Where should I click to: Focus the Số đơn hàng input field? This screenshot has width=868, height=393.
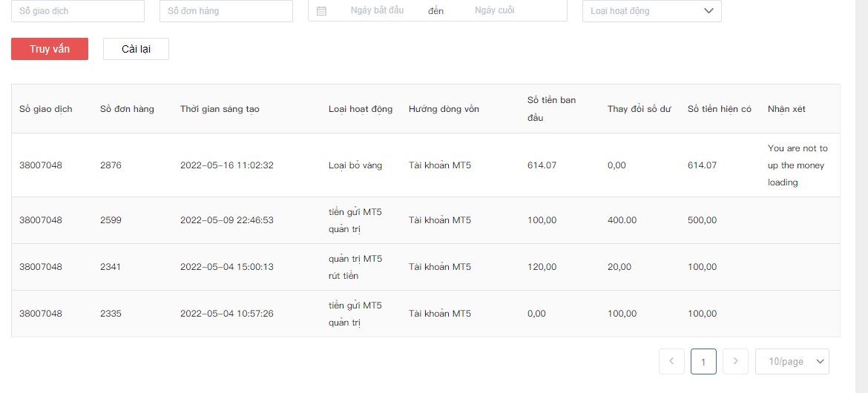pos(226,10)
